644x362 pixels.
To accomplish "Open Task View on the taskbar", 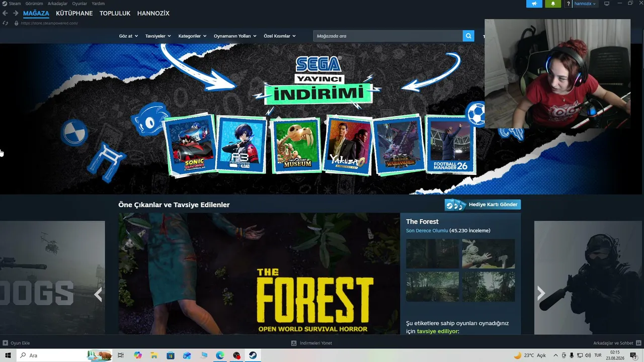I will 121,355.
